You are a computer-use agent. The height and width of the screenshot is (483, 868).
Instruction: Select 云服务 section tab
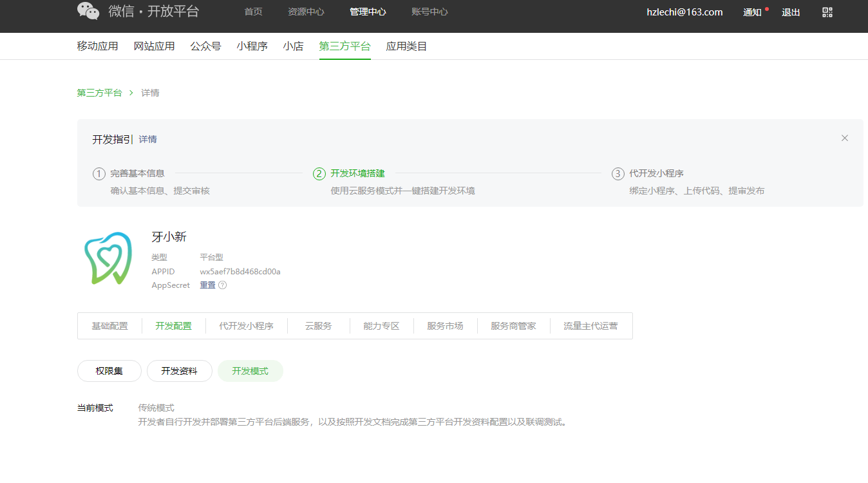319,326
